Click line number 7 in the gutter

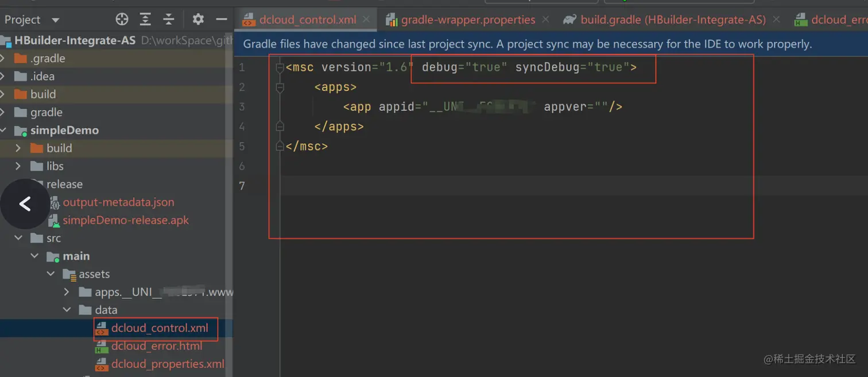click(x=242, y=186)
